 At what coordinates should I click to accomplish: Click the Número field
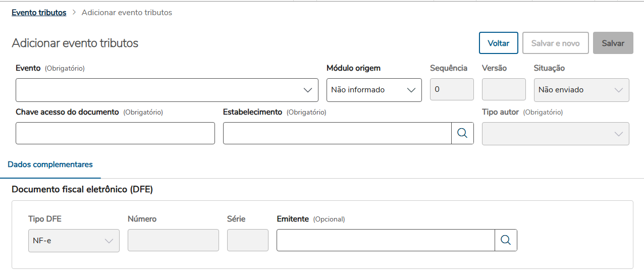point(173,240)
